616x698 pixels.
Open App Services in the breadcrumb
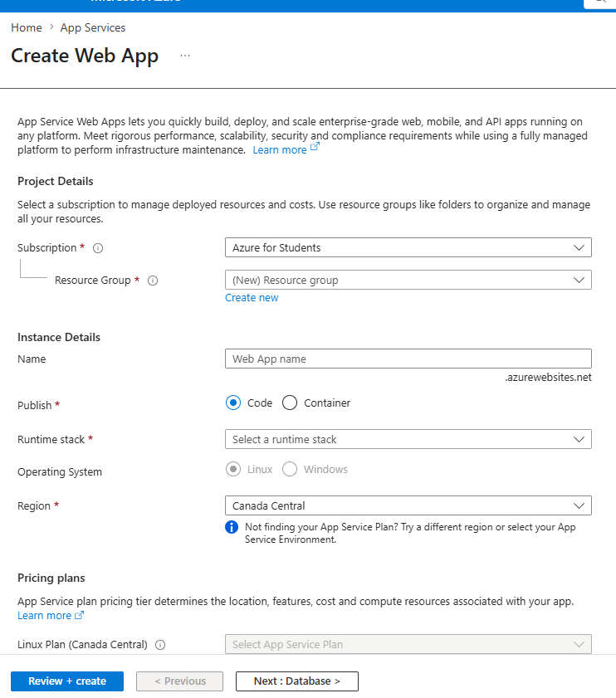(x=93, y=27)
